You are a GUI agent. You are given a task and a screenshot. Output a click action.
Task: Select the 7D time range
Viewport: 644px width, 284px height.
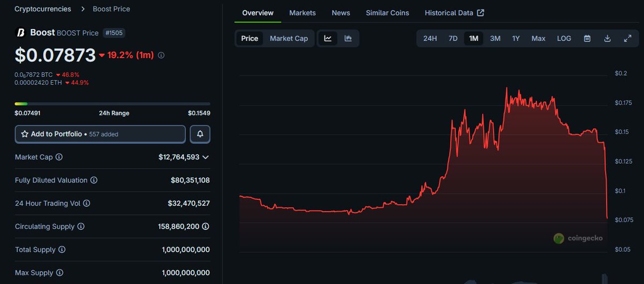click(x=453, y=38)
